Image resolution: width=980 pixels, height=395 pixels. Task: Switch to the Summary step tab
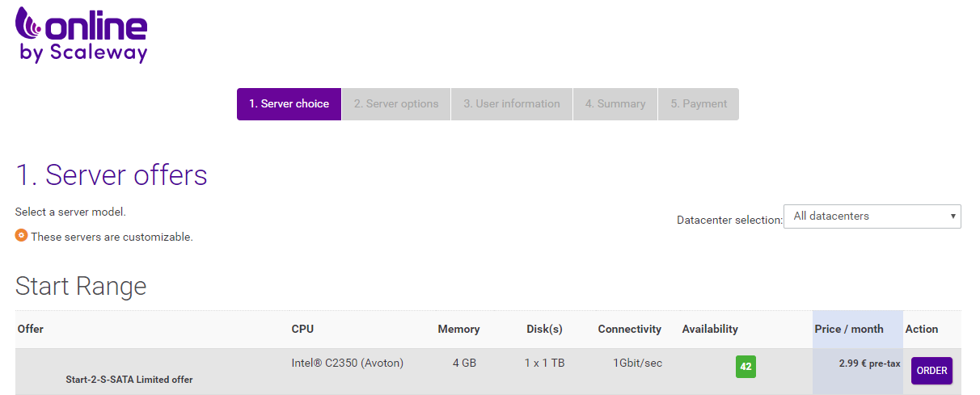[615, 104]
